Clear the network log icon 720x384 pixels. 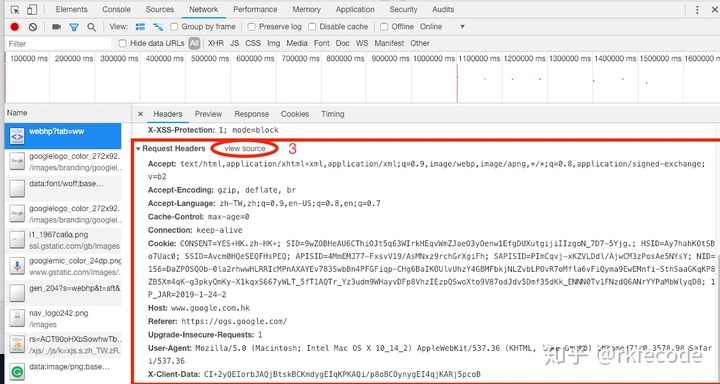[33, 27]
